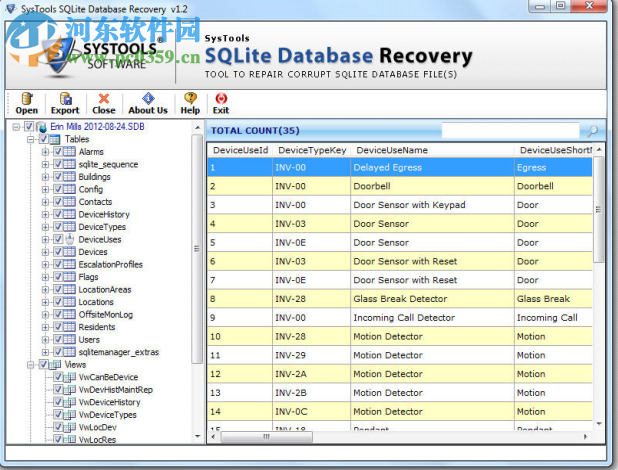Click the DeviceUses loading icon
The height and width of the screenshot is (470, 618).
(x=70, y=239)
